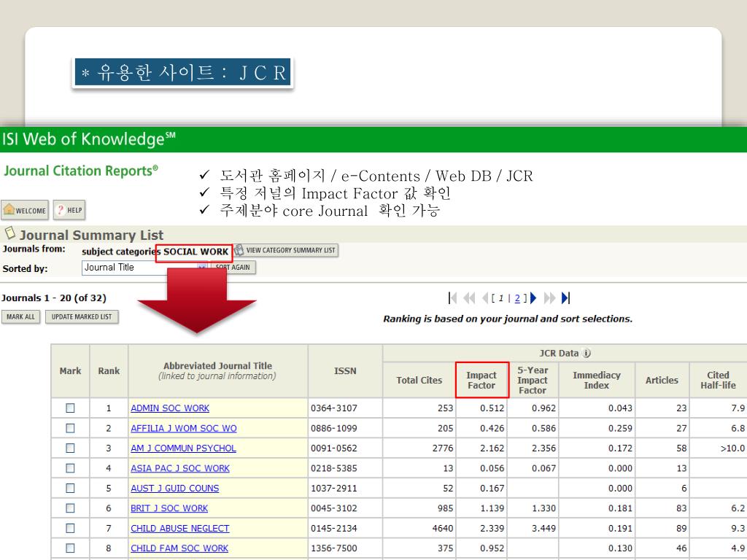
Task: Click Update Marked List button
Action: [82, 316]
